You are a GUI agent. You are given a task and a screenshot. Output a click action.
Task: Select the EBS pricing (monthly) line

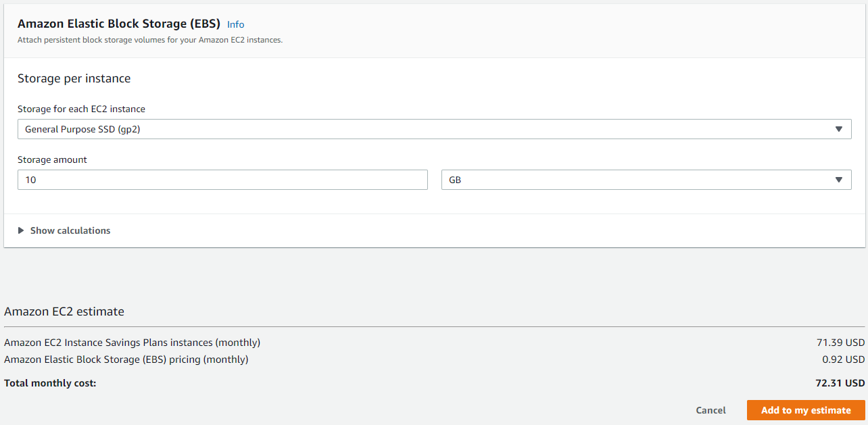[x=126, y=359]
